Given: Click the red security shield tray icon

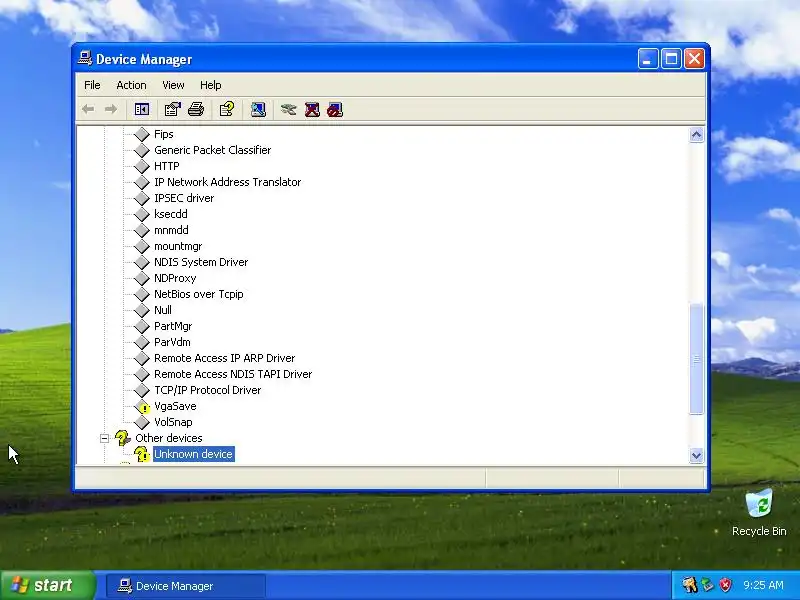Looking at the screenshot, I should click(x=726, y=585).
